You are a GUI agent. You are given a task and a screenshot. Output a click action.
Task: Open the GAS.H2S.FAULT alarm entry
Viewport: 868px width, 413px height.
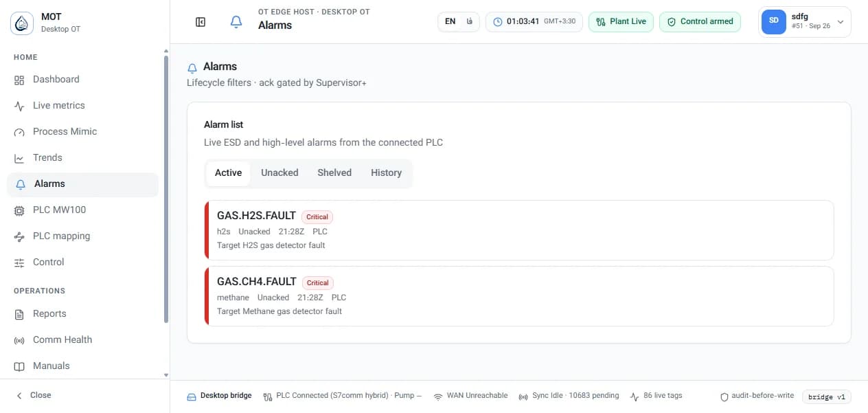519,230
